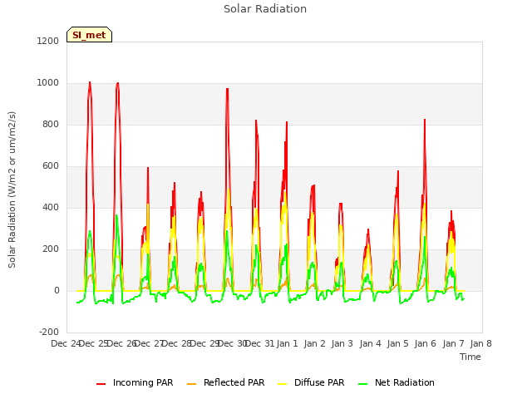Click the Solar Radiation chart title
532x399 pixels.
click(x=265, y=9)
